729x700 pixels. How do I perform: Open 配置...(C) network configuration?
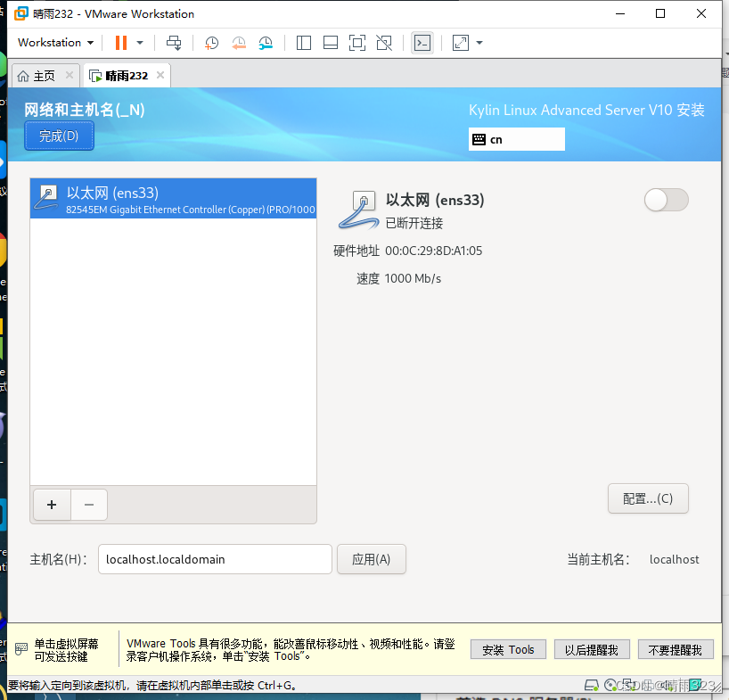(x=648, y=498)
